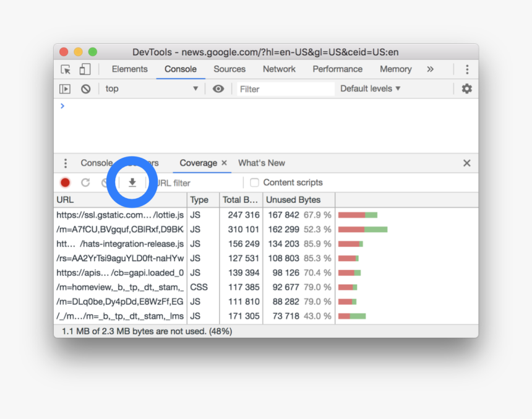Click the yellow macOS minimize button
This screenshot has width=532, height=419.
tap(79, 52)
